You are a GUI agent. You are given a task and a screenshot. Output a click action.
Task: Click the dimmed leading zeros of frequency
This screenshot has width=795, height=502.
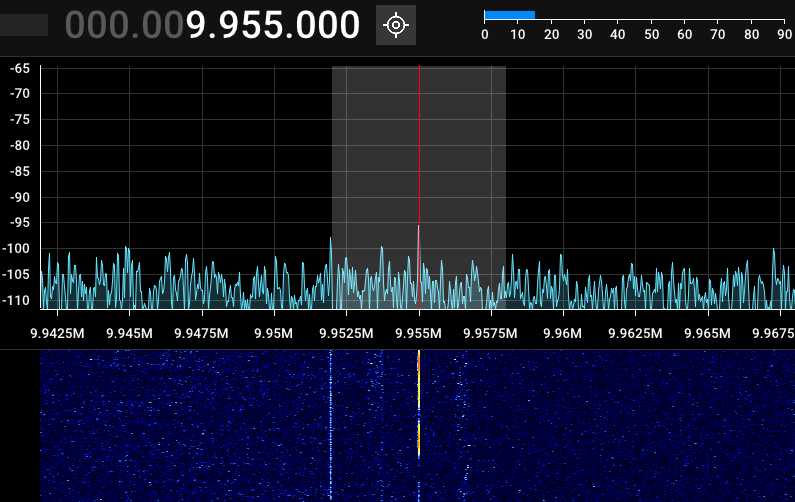124,25
